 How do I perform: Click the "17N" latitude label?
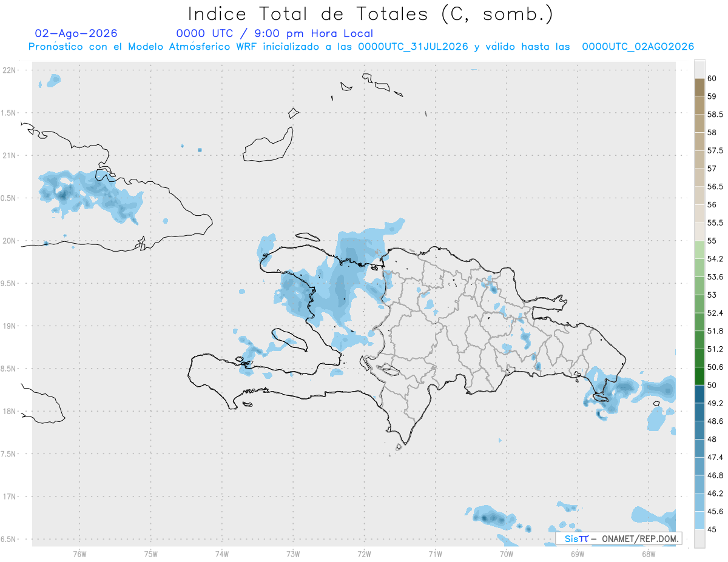pyautogui.click(x=9, y=497)
